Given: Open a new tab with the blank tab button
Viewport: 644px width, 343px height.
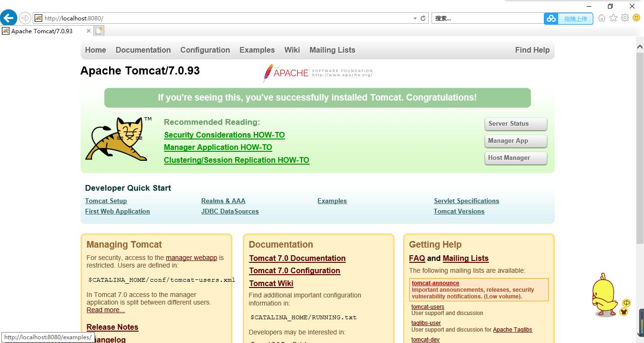Looking at the screenshot, I should (99, 31).
